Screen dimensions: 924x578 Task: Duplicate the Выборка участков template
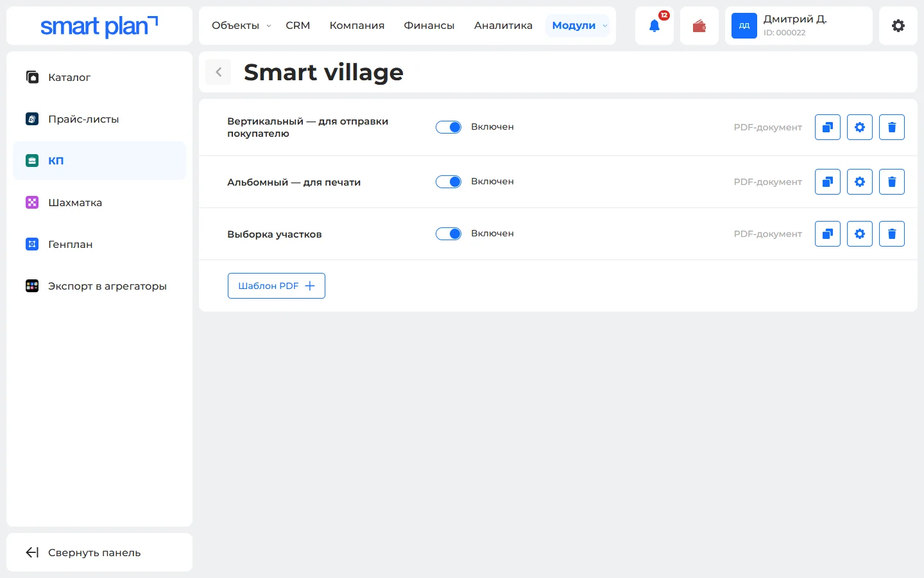pyautogui.click(x=828, y=234)
